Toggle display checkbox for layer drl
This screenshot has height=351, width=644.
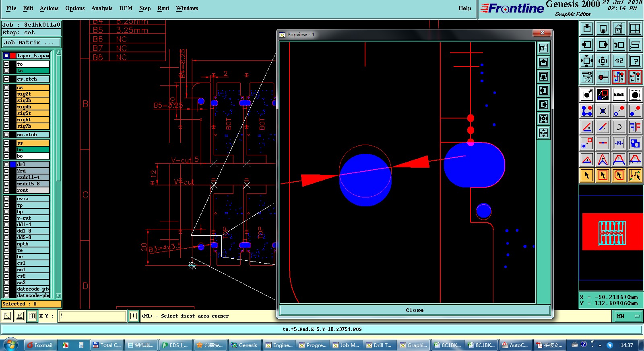coord(6,164)
